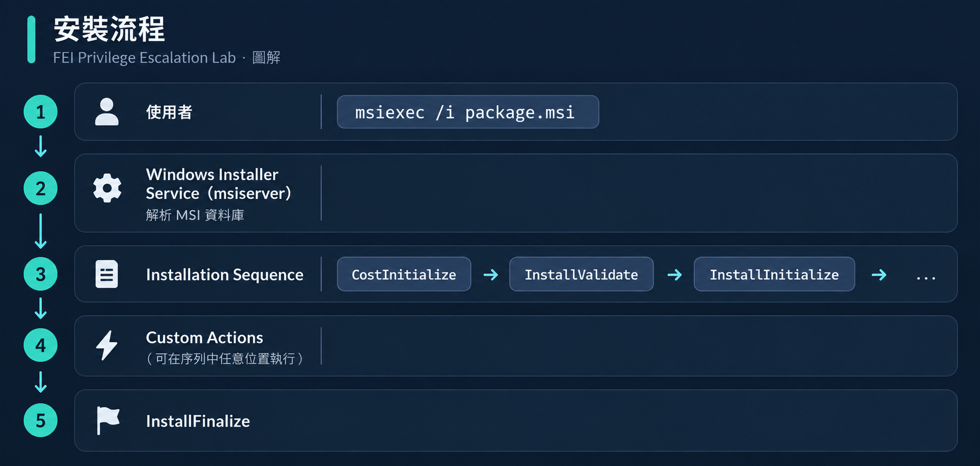This screenshot has width=980, height=466.
Task: Click the msiexec /i package.msi command box
Action: pos(468,112)
